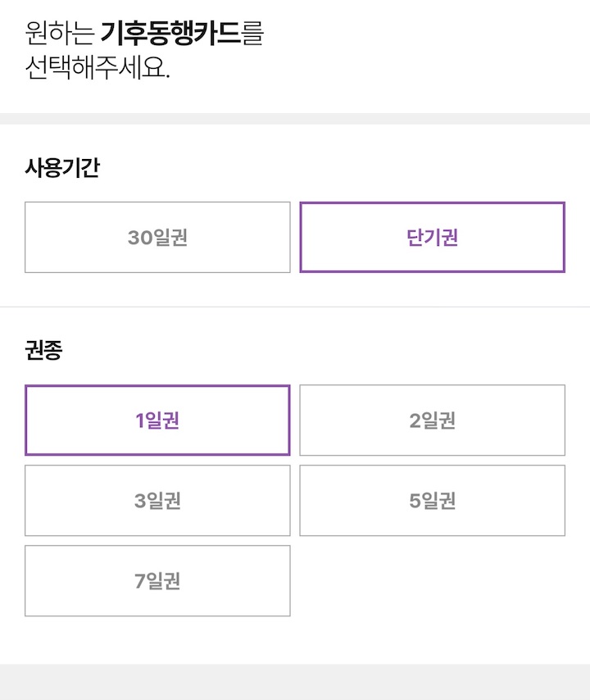Choose the 1일권 ticket type
This screenshot has height=700, width=590.
coord(157,420)
